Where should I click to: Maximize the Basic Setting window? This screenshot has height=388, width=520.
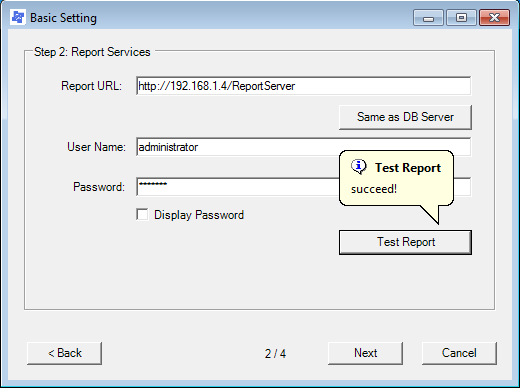[x=461, y=18]
